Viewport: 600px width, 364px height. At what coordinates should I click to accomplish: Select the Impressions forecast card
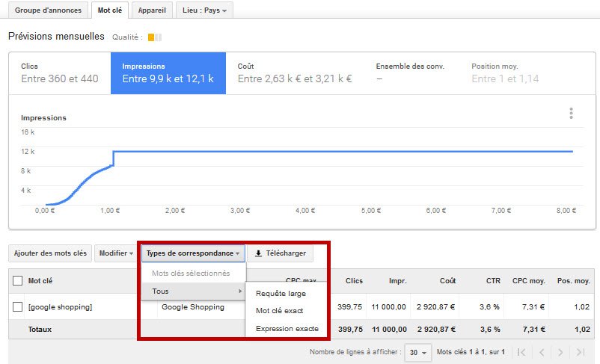[x=168, y=73]
